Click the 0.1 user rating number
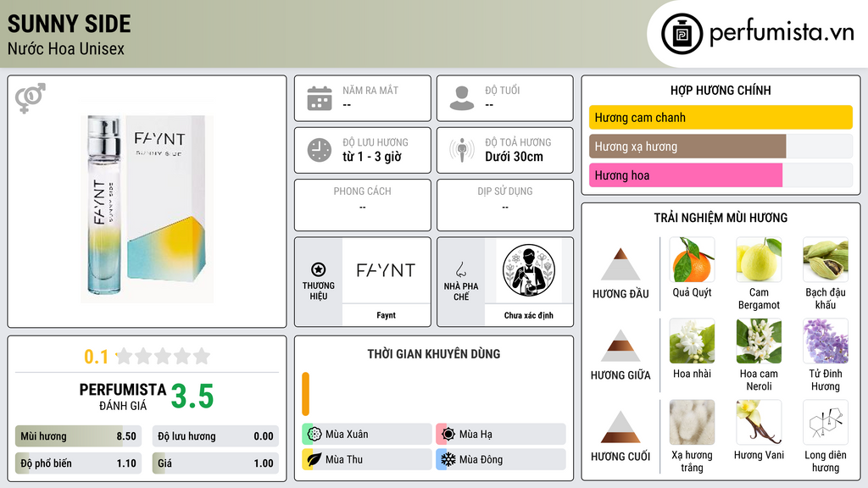 tap(97, 357)
